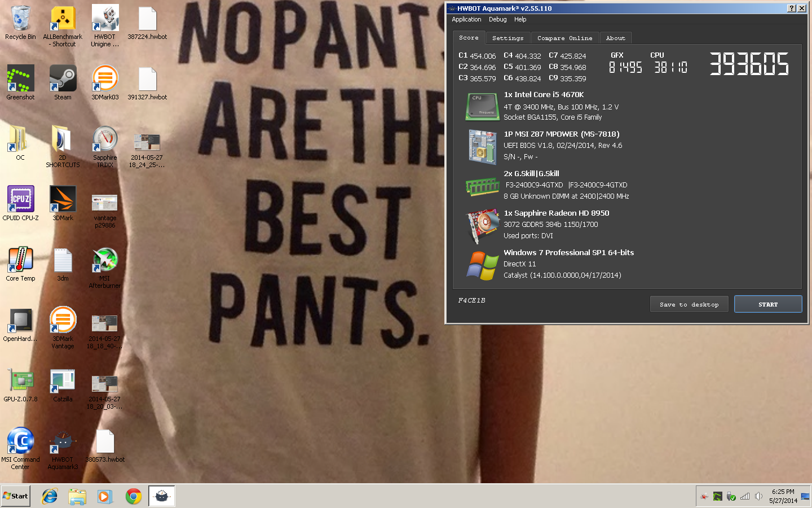Image resolution: width=812 pixels, height=508 pixels.
Task: Switch to the Settings tab
Action: [507, 38]
